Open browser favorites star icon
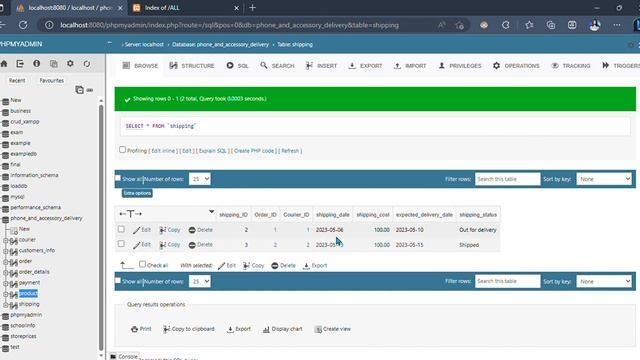 pos(529,25)
